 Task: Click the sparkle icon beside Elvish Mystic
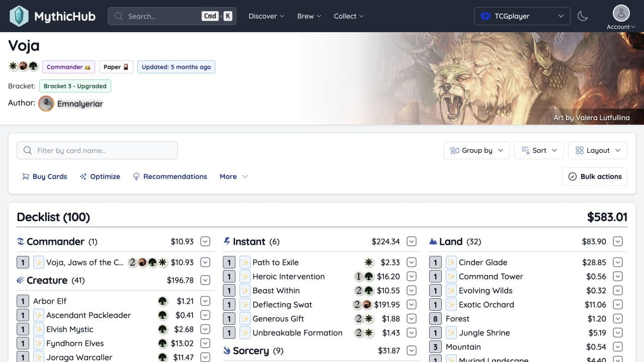tap(39, 329)
